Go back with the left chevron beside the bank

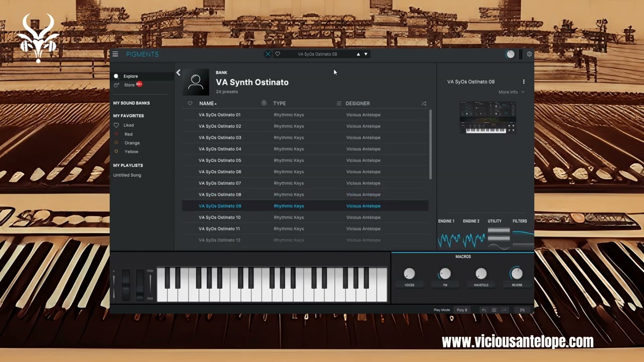[x=178, y=73]
